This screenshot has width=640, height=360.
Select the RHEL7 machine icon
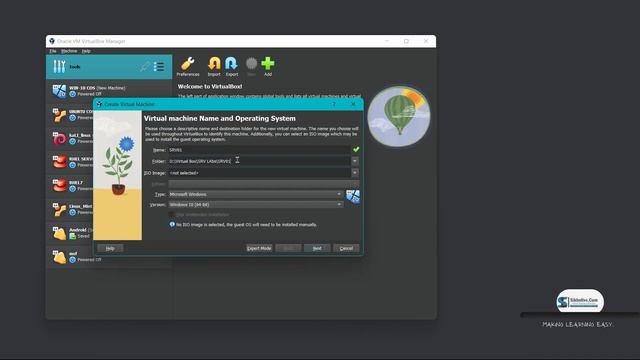tap(59, 186)
